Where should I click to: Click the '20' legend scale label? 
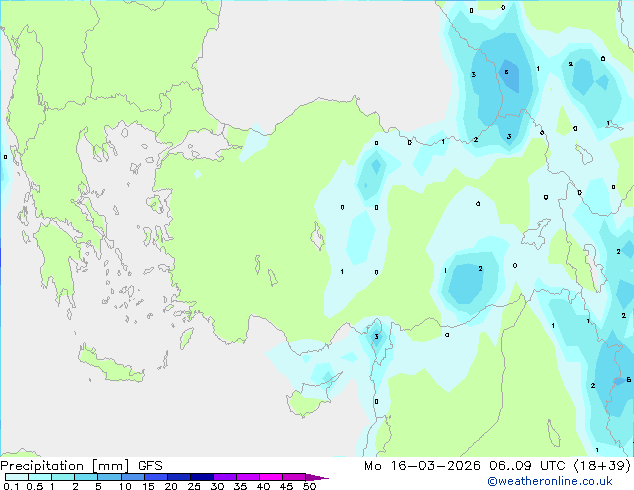[171, 486]
